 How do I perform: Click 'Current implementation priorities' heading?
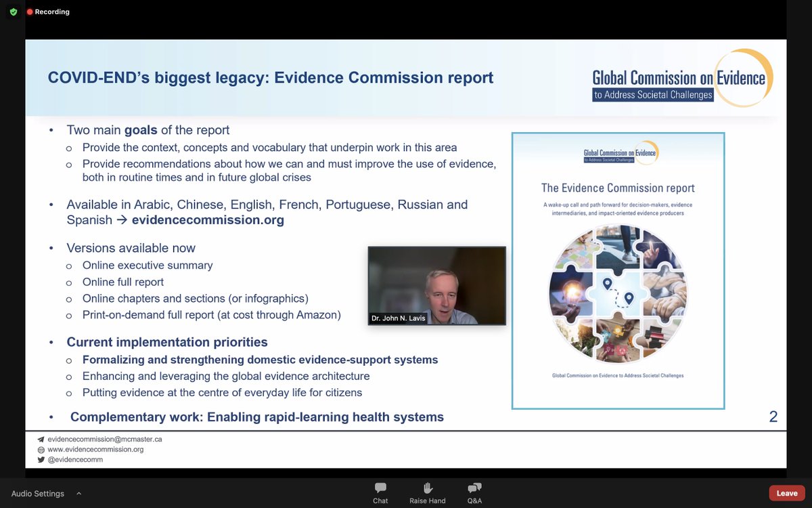(167, 342)
